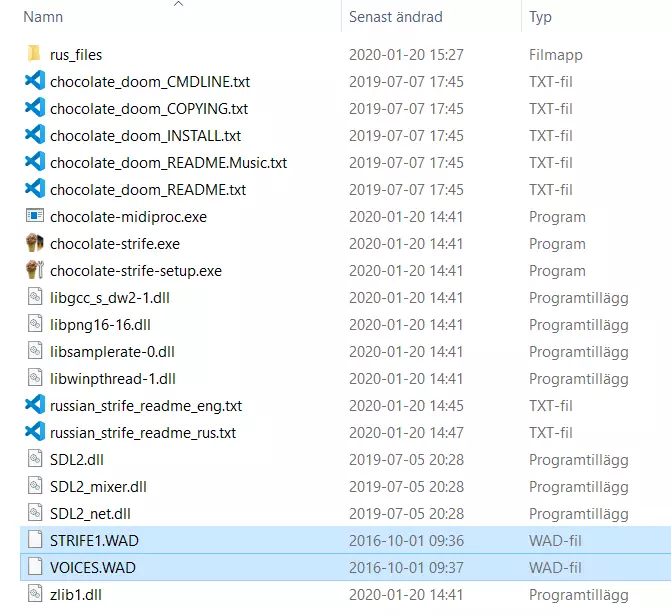Click the Programtillägg type of zlib1.dll
The height and width of the screenshot is (615, 671).
[579, 594]
